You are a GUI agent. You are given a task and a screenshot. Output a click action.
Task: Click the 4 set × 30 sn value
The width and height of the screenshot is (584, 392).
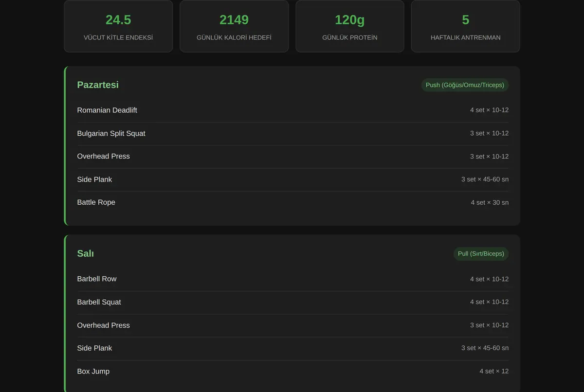click(x=490, y=202)
